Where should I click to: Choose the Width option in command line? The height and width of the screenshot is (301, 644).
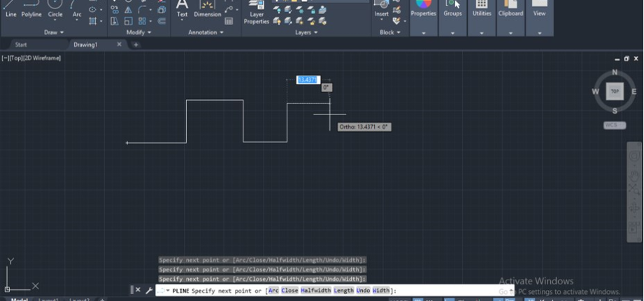380,291
